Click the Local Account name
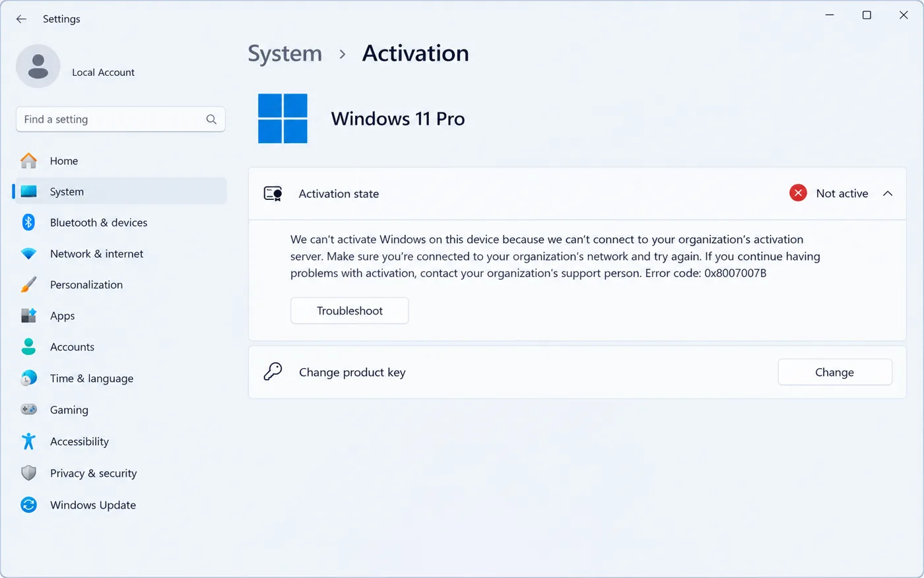The width and height of the screenshot is (924, 578). pyautogui.click(x=103, y=73)
